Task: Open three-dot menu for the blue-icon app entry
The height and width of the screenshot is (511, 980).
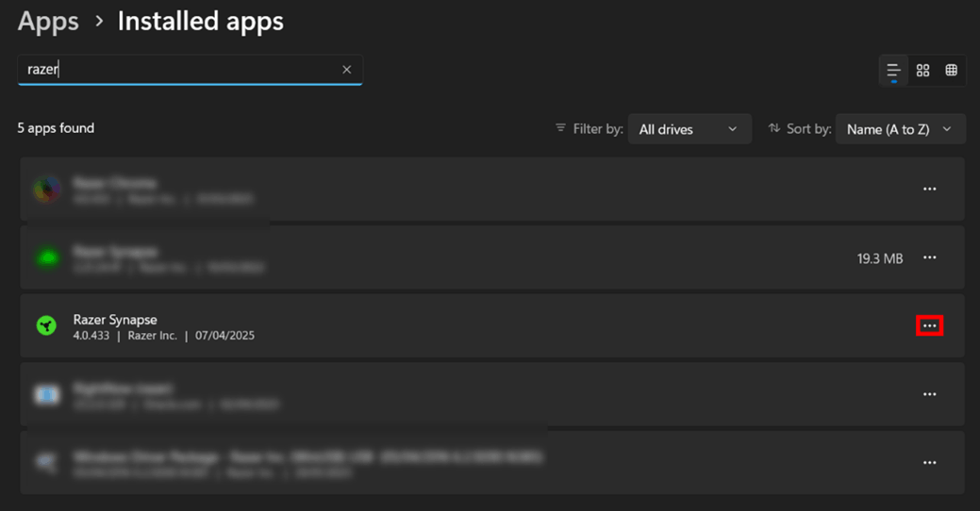Action: click(929, 394)
